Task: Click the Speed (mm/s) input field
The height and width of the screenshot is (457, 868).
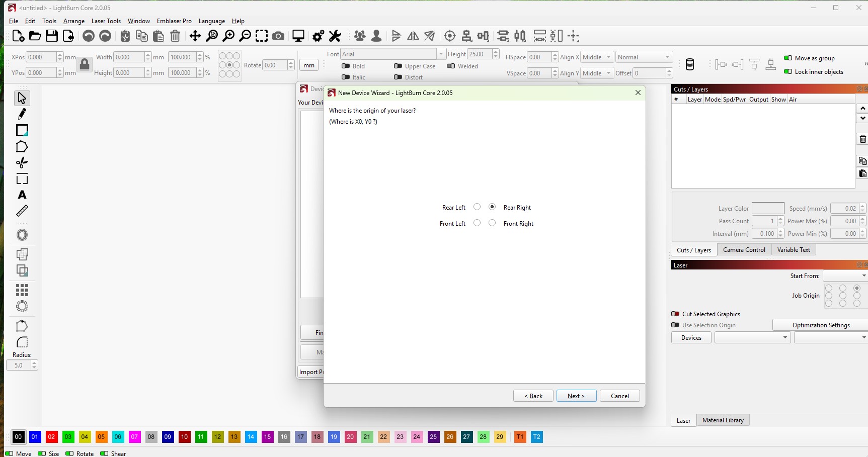Action: pyautogui.click(x=844, y=208)
